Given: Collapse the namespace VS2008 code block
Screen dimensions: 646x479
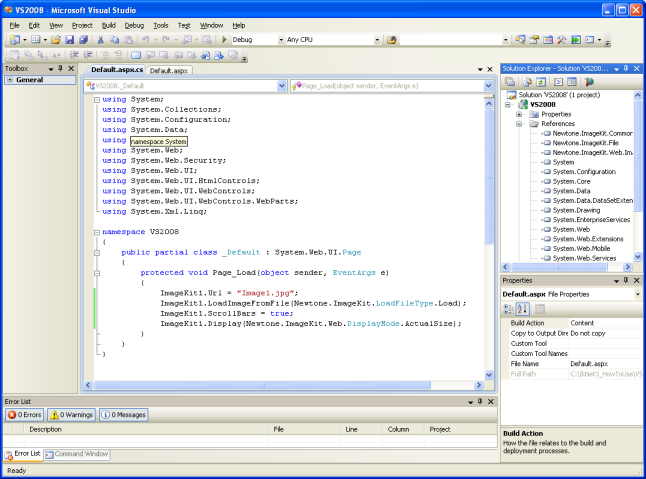Looking at the screenshot, I should 97,232.
